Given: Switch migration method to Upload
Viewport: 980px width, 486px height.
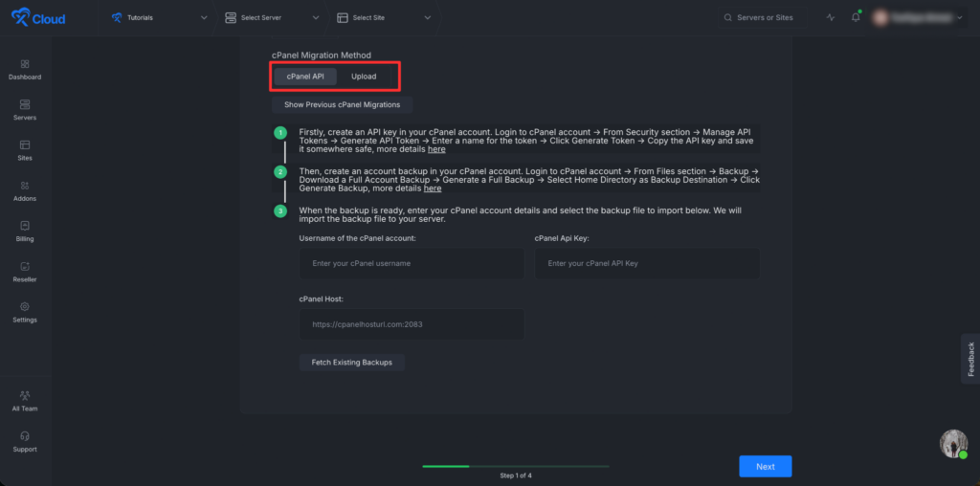Looking at the screenshot, I should point(364,77).
